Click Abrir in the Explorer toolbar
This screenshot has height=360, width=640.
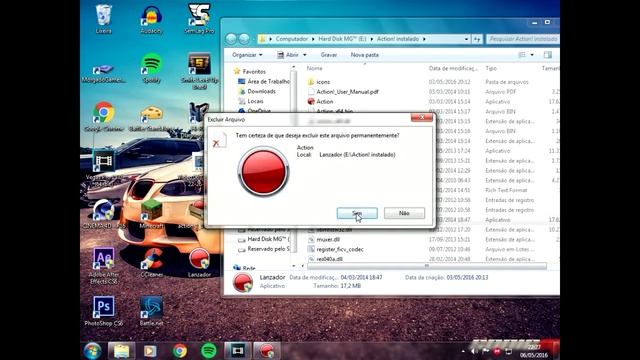pyautogui.click(x=288, y=55)
